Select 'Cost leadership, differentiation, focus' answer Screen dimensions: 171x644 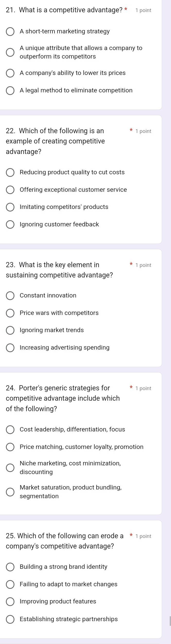(10, 430)
